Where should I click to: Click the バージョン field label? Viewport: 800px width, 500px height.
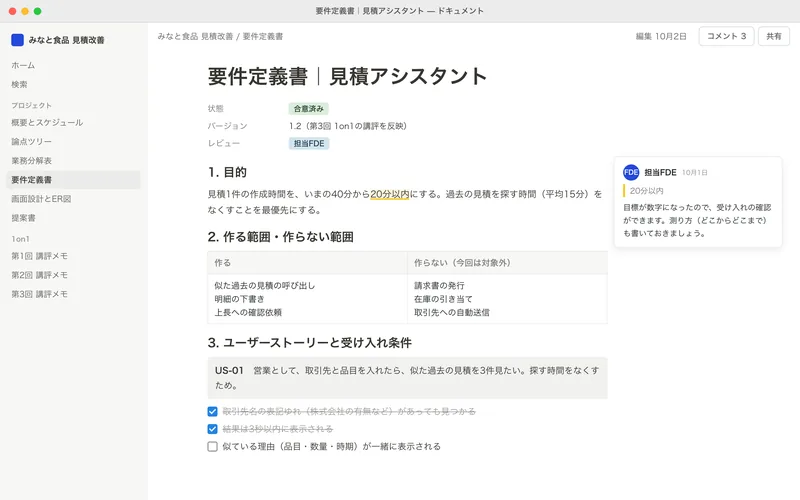[x=228, y=126]
